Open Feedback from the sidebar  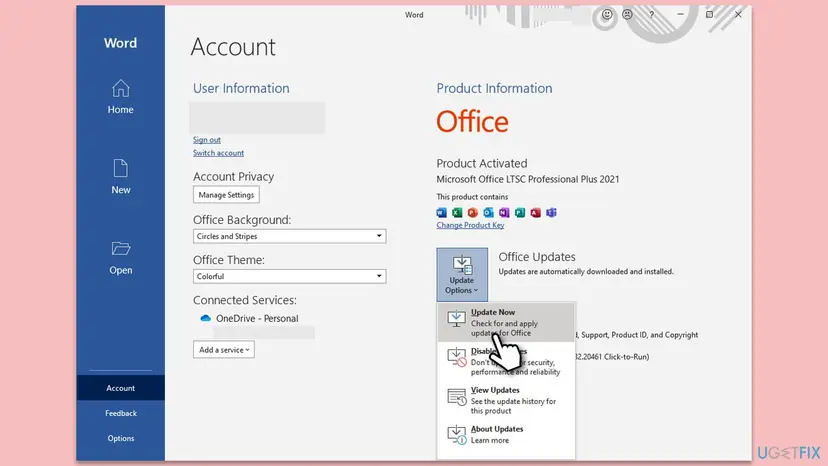click(x=120, y=413)
